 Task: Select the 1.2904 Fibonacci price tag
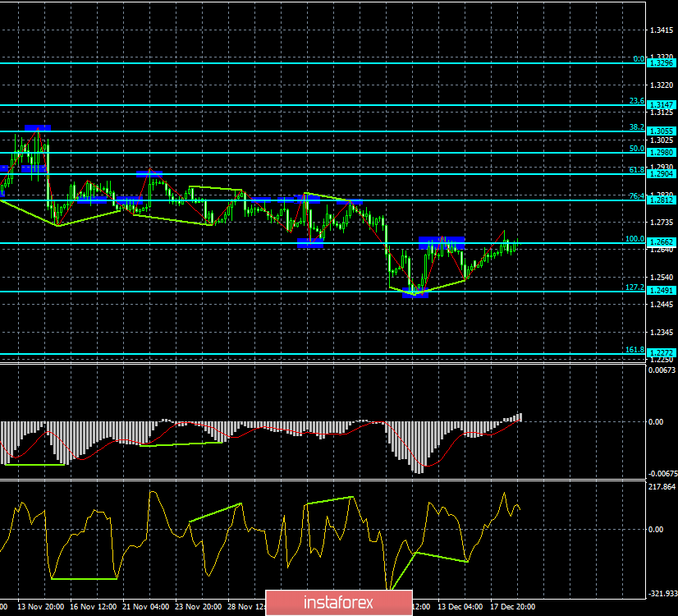coord(661,174)
